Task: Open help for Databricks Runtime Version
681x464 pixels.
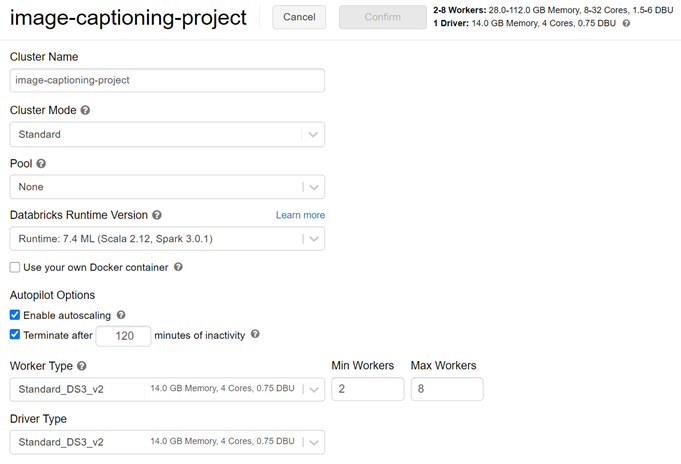Action: 157,215
